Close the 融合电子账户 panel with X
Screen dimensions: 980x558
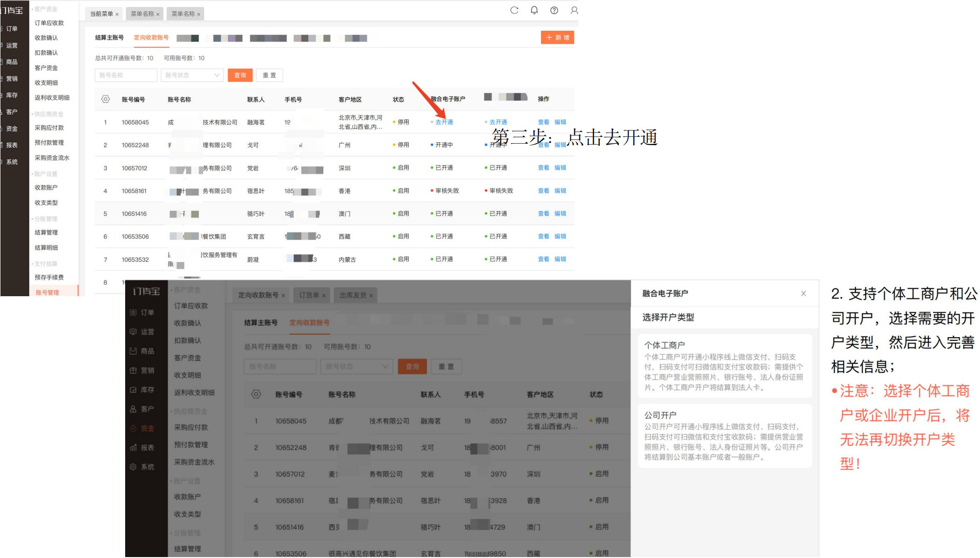click(x=803, y=293)
